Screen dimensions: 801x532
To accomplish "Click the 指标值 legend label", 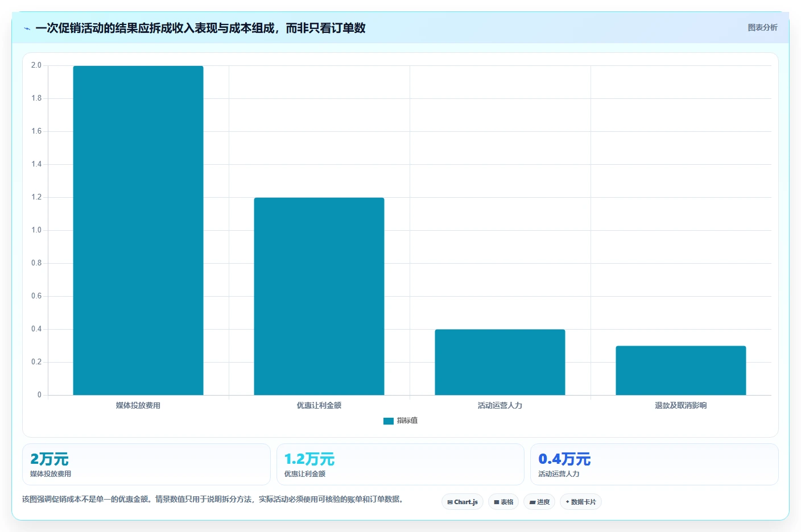I will click(407, 421).
